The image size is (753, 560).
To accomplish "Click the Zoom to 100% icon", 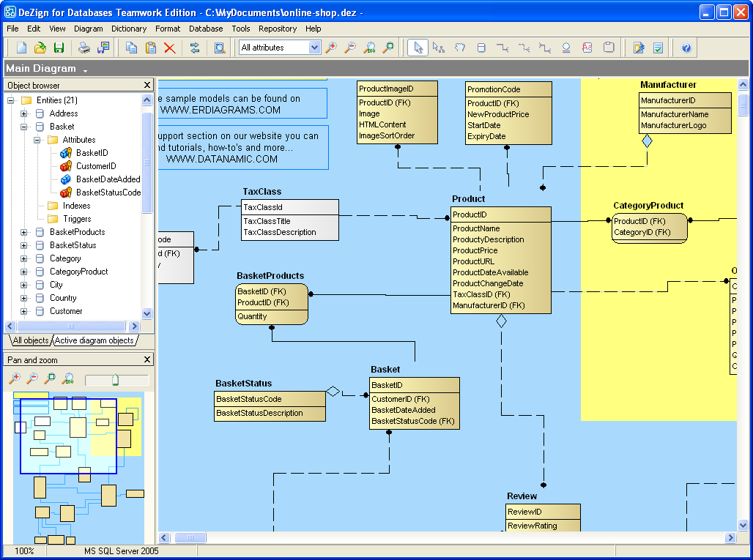I will pos(368,48).
